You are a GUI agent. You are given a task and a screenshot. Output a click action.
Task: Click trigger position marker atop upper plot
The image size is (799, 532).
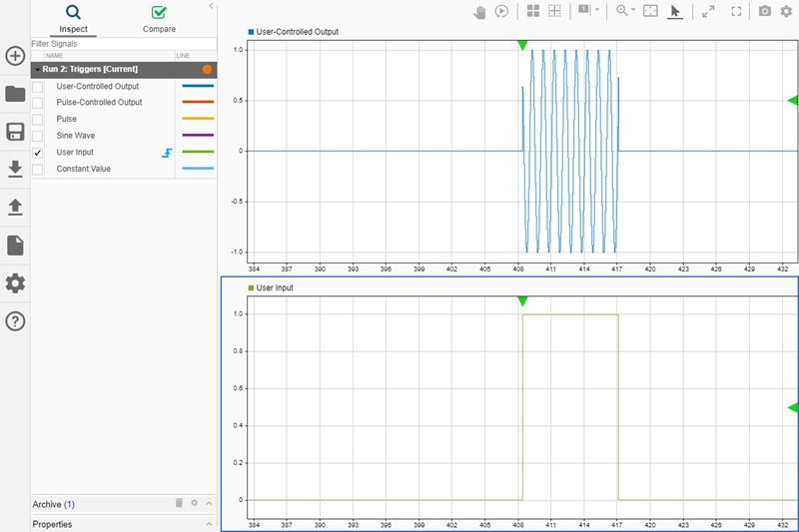pyautogui.click(x=522, y=45)
